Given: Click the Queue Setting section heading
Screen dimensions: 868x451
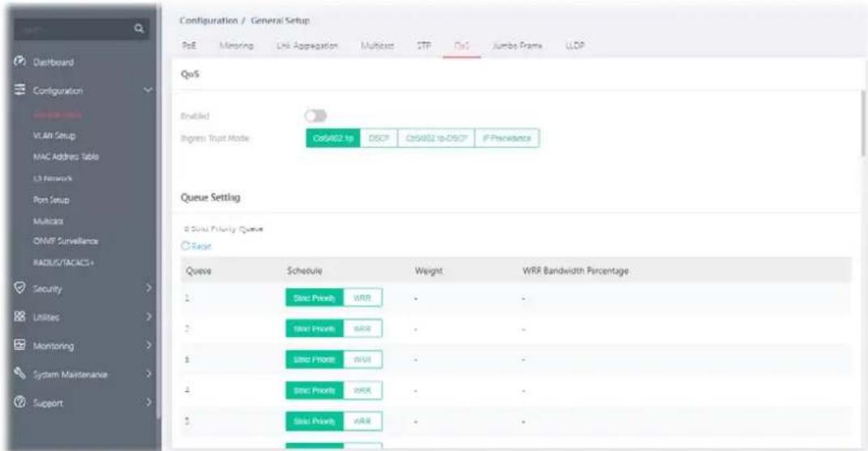Looking at the screenshot, I should 211,197.
